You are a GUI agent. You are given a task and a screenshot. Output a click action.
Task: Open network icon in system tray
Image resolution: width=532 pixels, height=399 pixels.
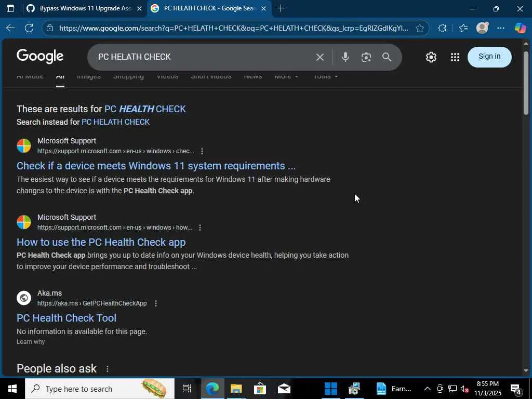tap(452, 389)
